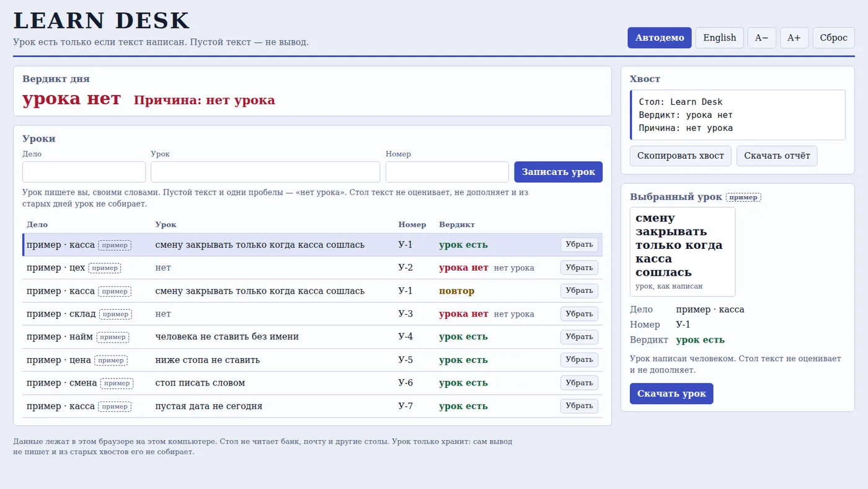Switch the interface language to English
This screenshot has width=868, height=489.
pyautogui.click(x=719, y=38)
